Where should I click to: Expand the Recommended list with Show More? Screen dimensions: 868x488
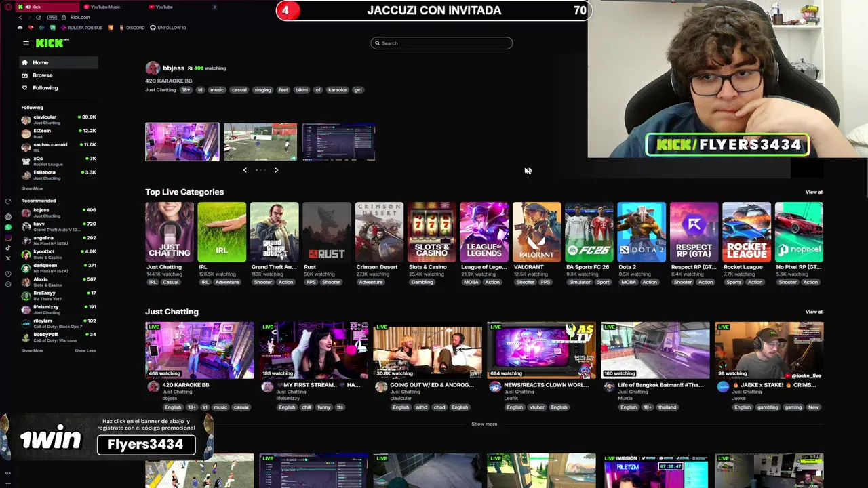32,350
